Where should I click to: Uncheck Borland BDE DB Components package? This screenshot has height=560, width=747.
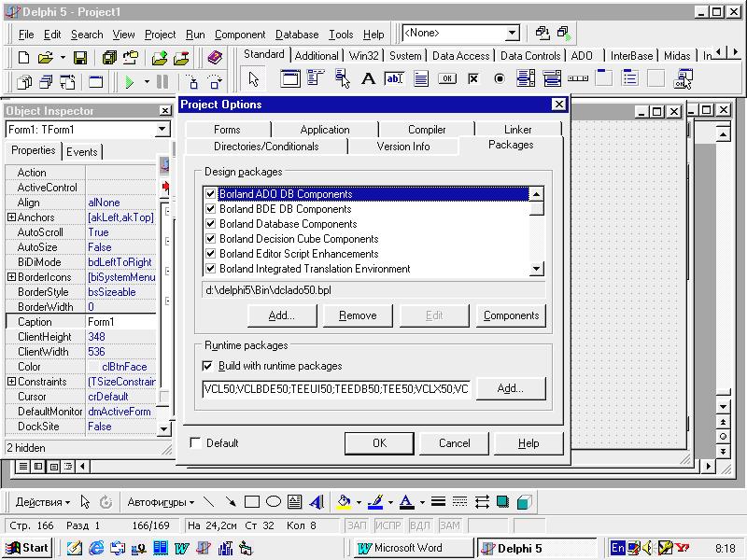211,209
